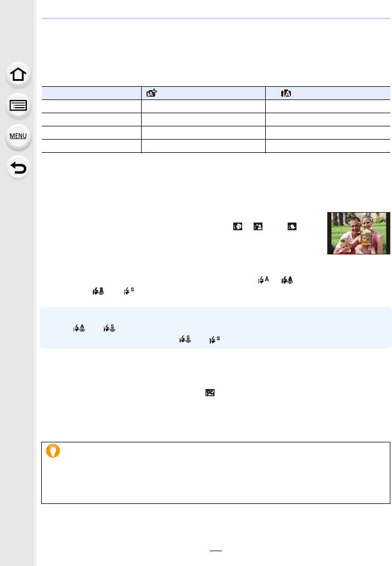Click the orange lightbulb tip icon
392x566 pixels.
coord(53,451)
